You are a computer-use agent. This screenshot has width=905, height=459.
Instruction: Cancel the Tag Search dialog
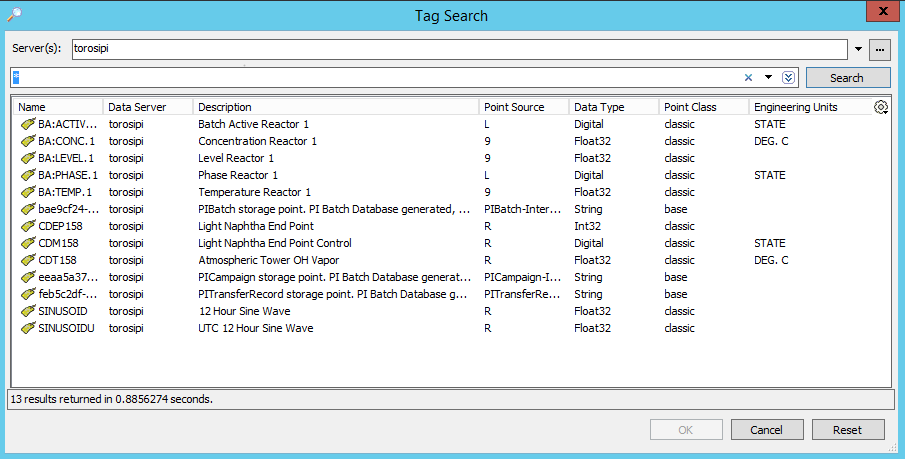point(767,430)
